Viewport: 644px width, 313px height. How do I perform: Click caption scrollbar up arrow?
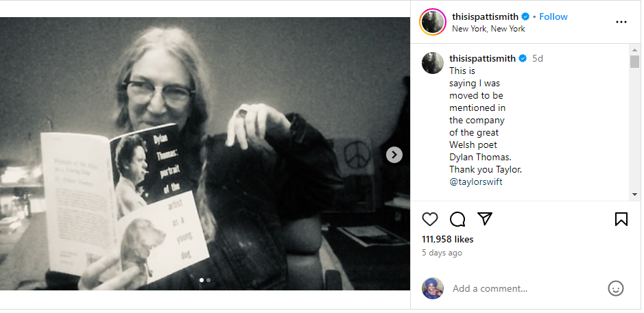coord(635,49)
